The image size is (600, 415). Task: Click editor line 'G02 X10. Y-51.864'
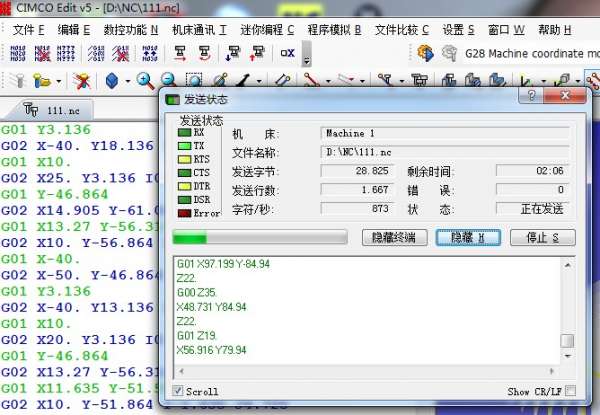77,404
